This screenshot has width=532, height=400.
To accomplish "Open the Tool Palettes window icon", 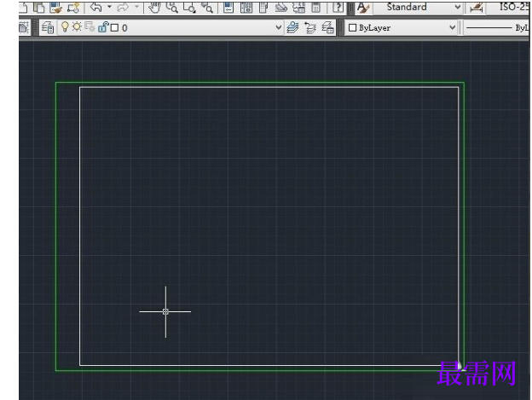I will (263, 7).
